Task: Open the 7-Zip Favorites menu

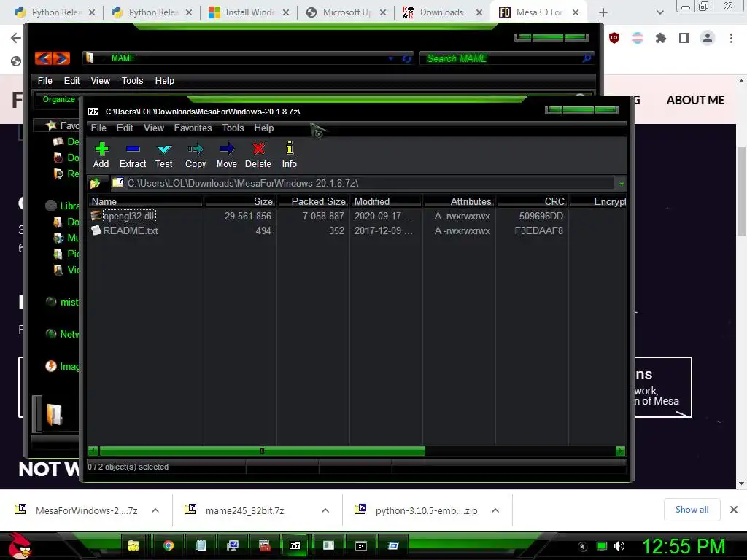Action: click(193, 128)
